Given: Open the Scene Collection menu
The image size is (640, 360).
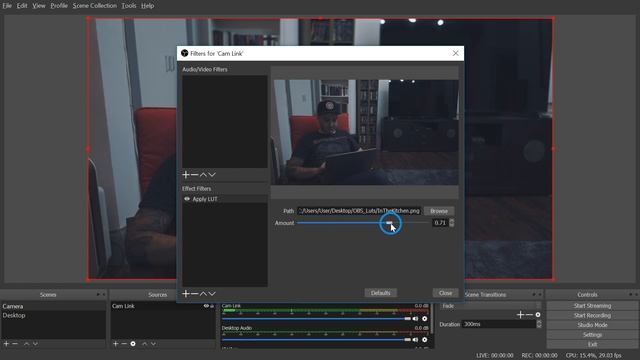Looking at the screenshot, I should pyautogui.click(x=95, y=6).
